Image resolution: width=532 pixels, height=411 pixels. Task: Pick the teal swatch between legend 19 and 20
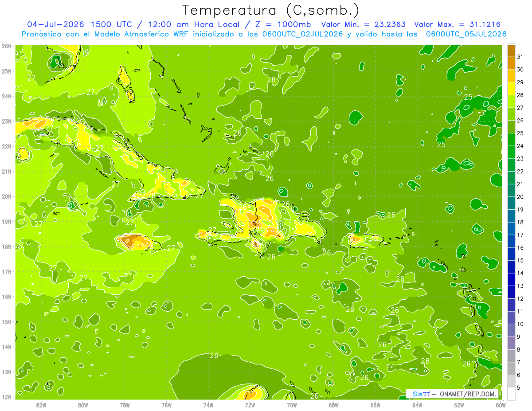[x=511, y=203]
